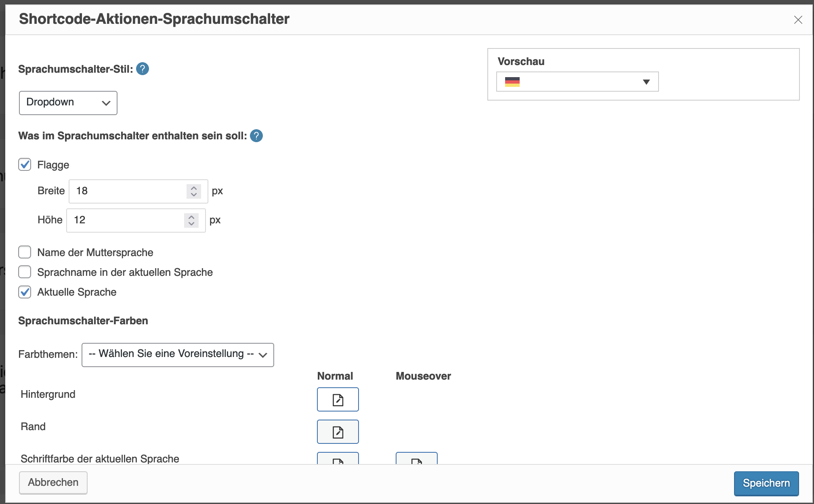Open Rand normal color picker
Viewport: 814px width, 504px height.
coord(338,432)
